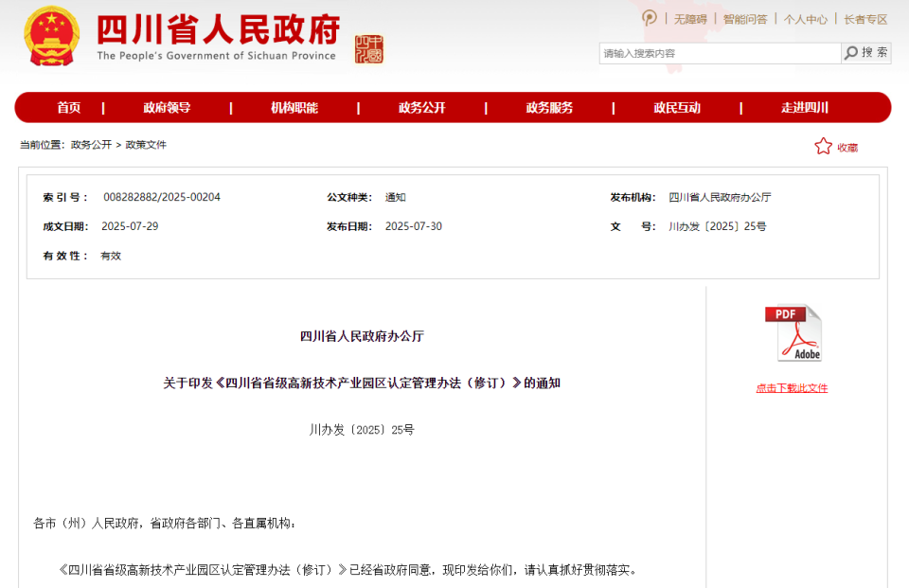Focus the search input field

720,53
